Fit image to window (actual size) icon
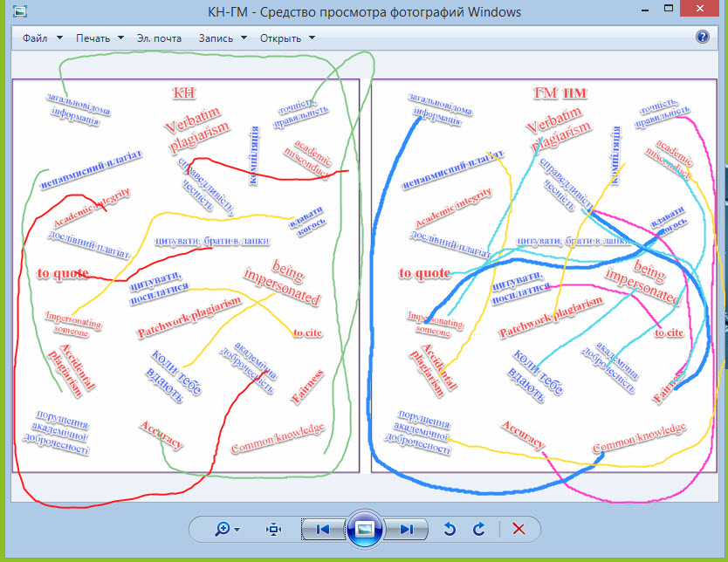The width and height of the screenshot is (728, 562). pyautogui.click(x=273, y=529)
